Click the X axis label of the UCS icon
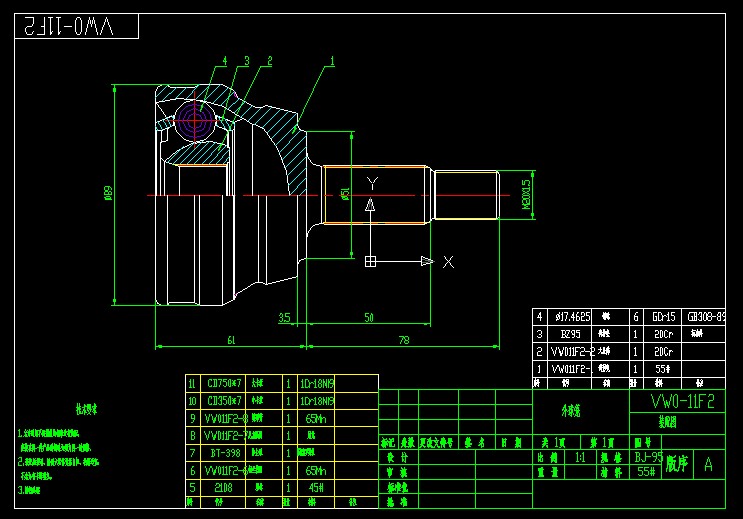 coord(449,262)
